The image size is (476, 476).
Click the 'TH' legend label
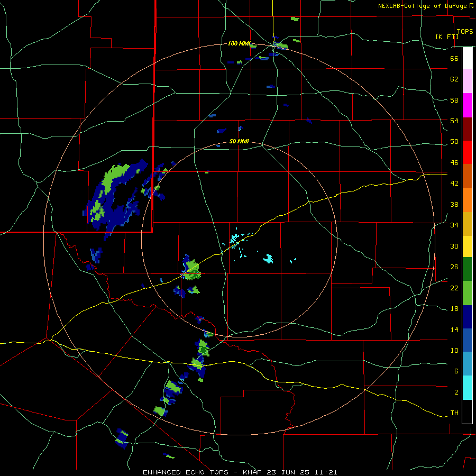click(x=454, y=413)
